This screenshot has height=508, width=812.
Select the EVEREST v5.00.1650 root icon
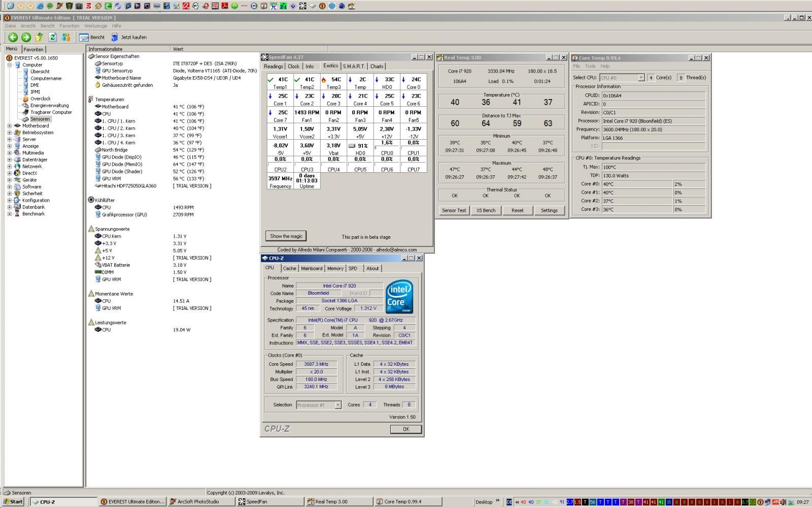click(9, 58)
